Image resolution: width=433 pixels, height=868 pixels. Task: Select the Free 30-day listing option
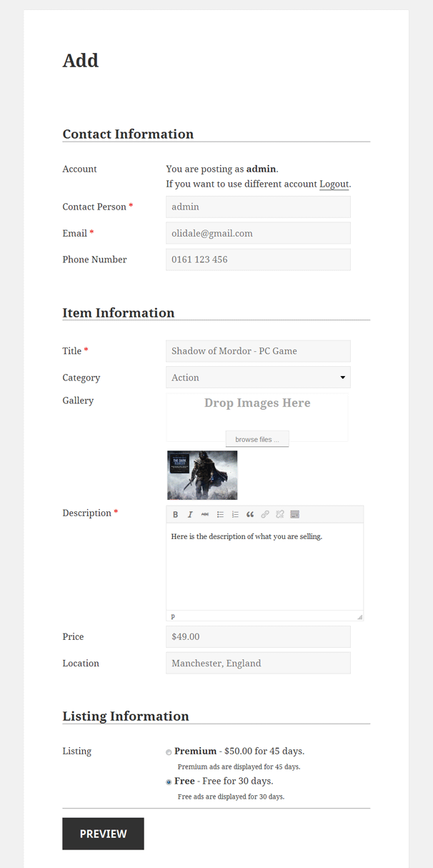pyautogui.click(x=169, y=781)
